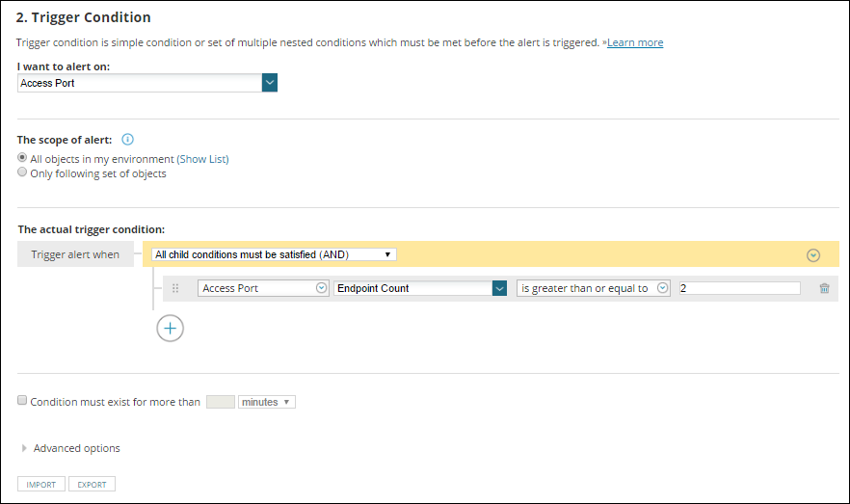Image resolution: width=850 pixels, height=504 pixels.
Task: Open the minutes time unit dropdown
Action: click(267, 402)
